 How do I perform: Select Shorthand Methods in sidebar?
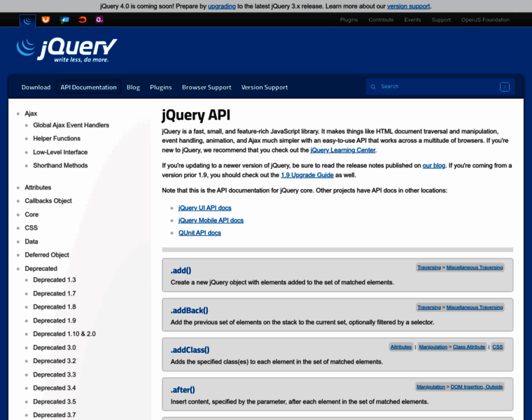point(60,166)
